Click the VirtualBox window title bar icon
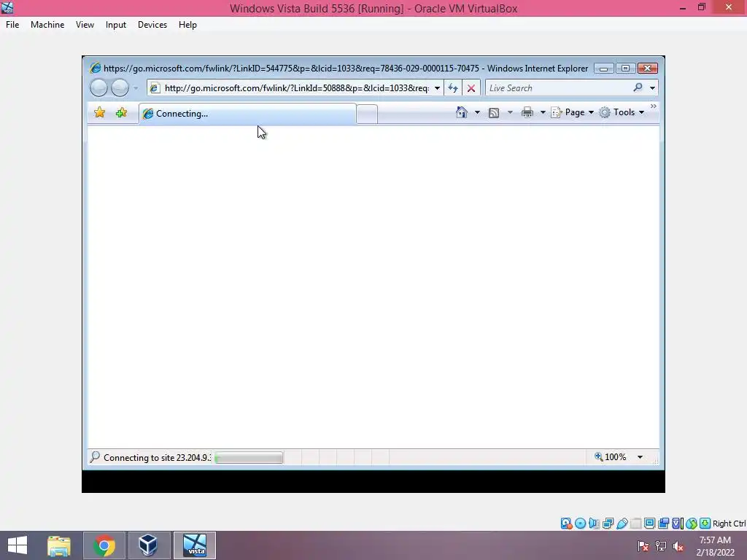 pos(7,7)
